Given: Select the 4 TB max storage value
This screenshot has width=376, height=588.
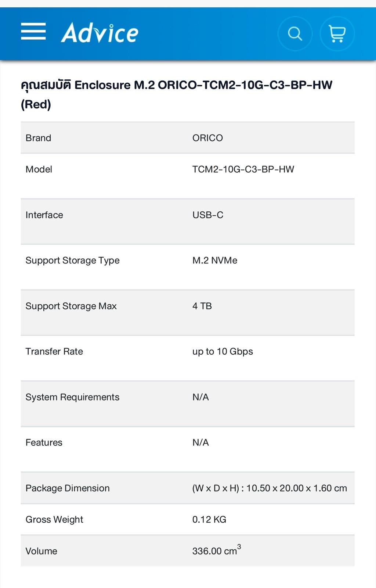Looking at the screenshot, I should [x=202, y=306].
